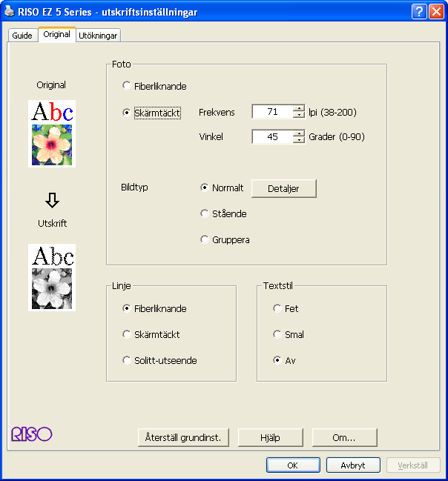Set Textstil to Av

pos(284,360)
